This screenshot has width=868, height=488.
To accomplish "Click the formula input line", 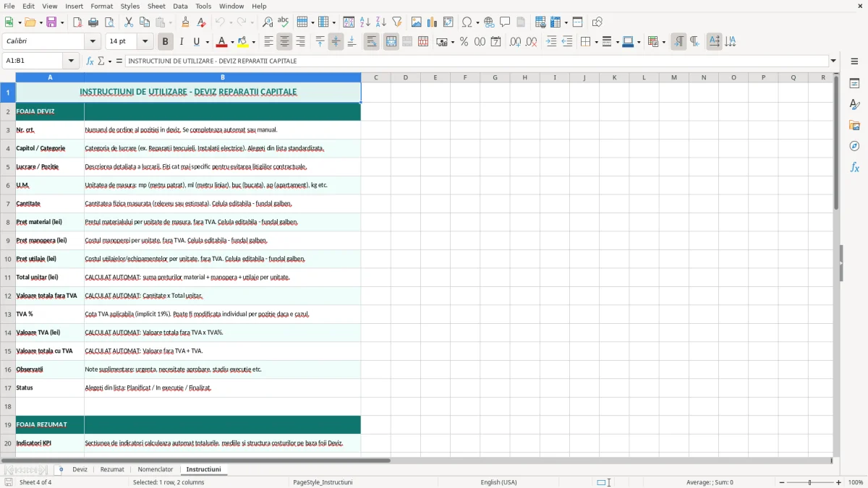I will coord(477,61).
